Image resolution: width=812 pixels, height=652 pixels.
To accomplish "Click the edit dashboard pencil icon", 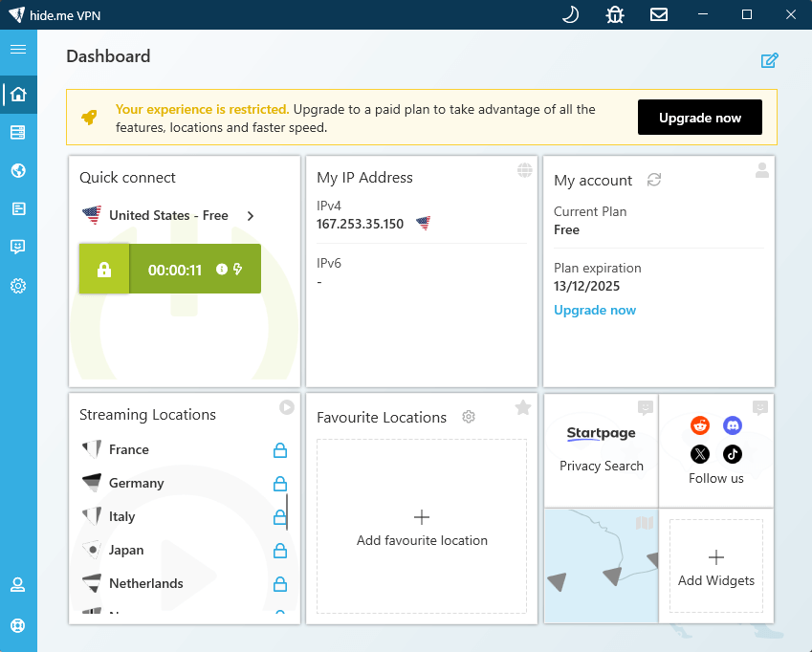I will tap(769, 61).
